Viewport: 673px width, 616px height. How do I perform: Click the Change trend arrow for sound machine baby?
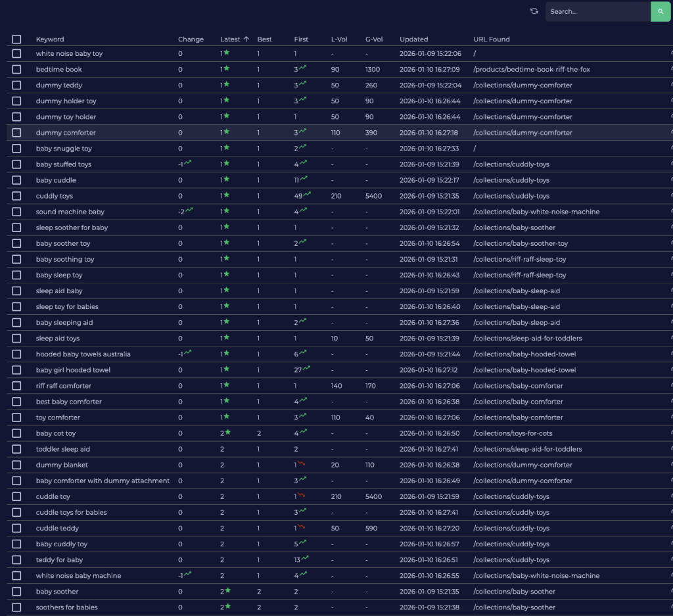pos(189,210)
